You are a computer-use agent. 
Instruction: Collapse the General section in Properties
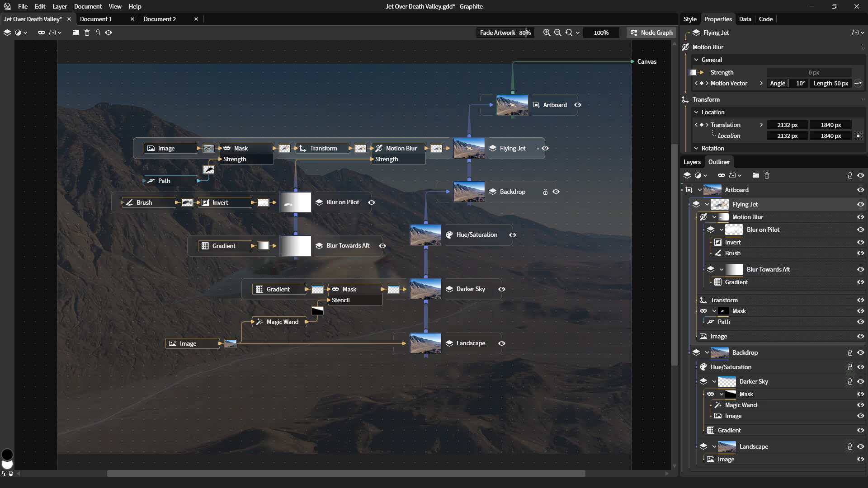696,60
